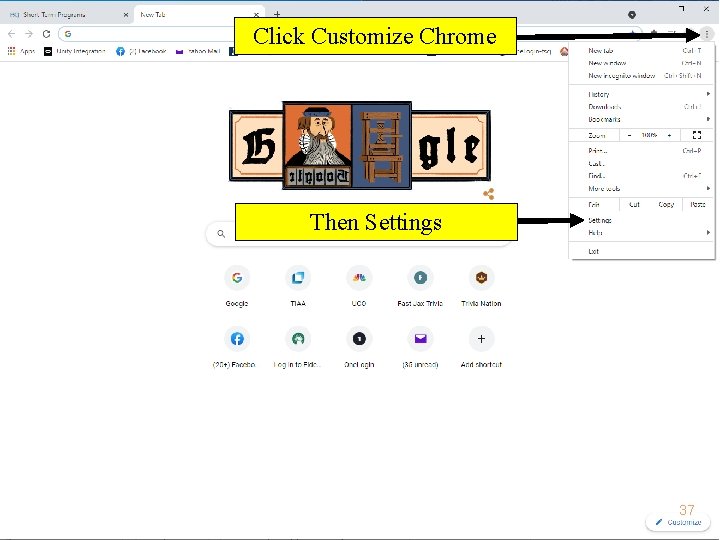Choose New tab from the menu

point(642,51)
